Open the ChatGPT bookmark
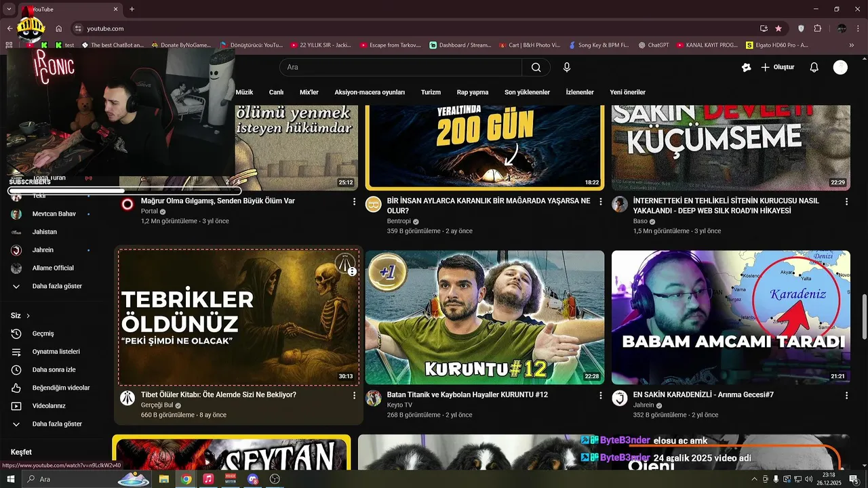Image resolution: width=868 pixels, height=488 pixels. point(654,45)
